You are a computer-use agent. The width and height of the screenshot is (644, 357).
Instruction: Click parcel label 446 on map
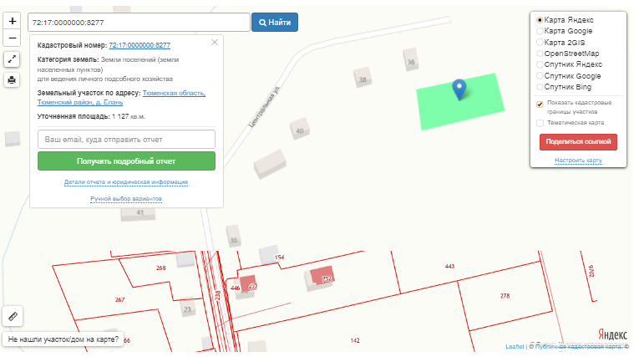click(x=235, y=288)
